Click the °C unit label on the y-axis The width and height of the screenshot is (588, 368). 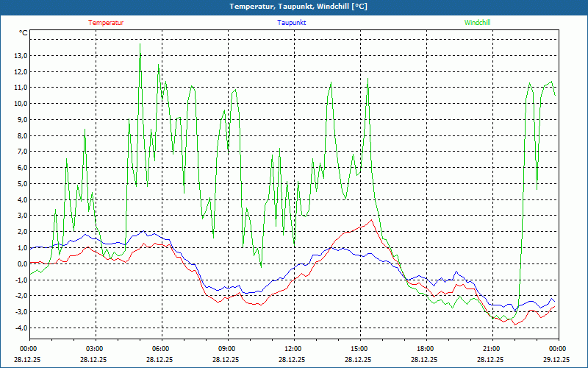click(24, 33)
